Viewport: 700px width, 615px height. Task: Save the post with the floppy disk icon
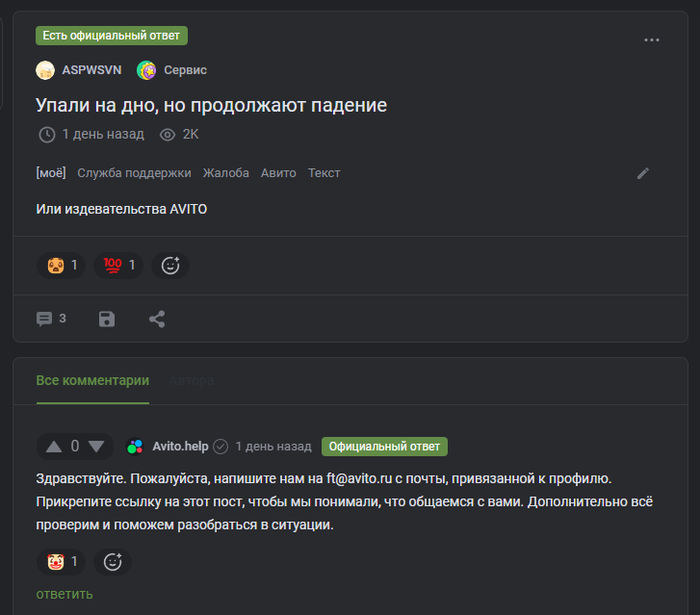tap(107, 319)
